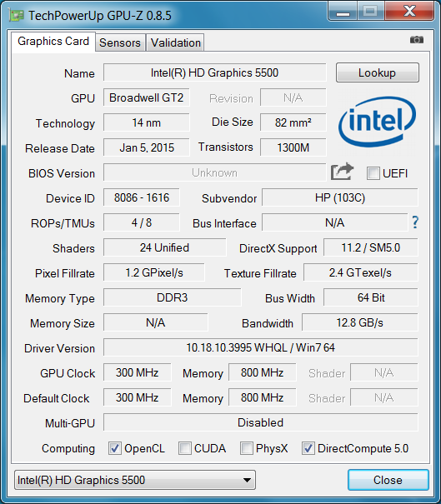This screenshot has height=504, width=441.
Task: Select the Graphics Card tab
Action: (x=53, y=42)
